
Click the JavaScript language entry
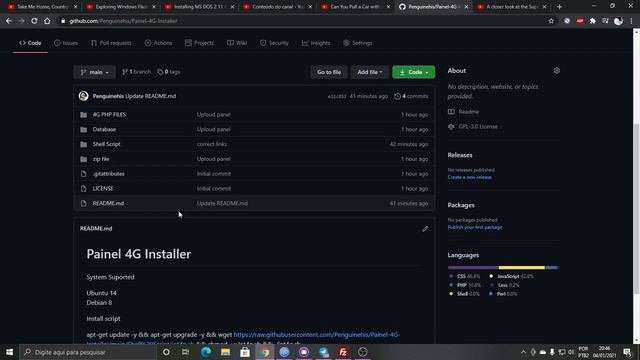(x=512, y=276)
